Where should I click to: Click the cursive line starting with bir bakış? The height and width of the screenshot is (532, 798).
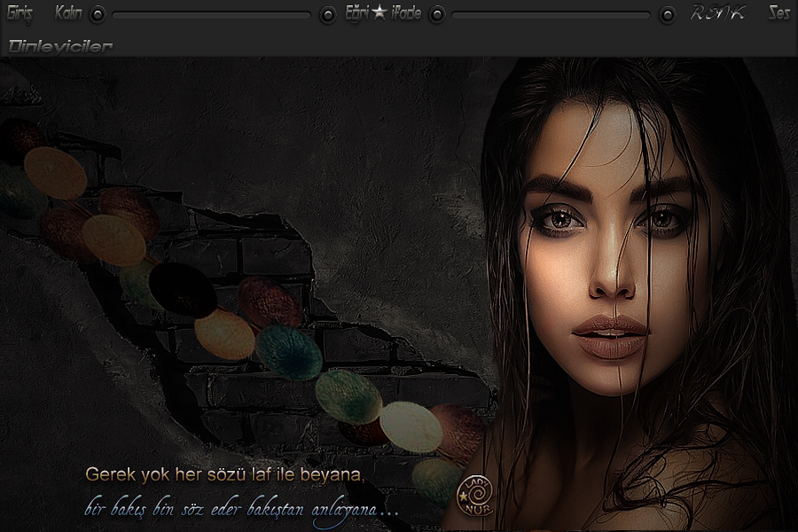point(241,510)
